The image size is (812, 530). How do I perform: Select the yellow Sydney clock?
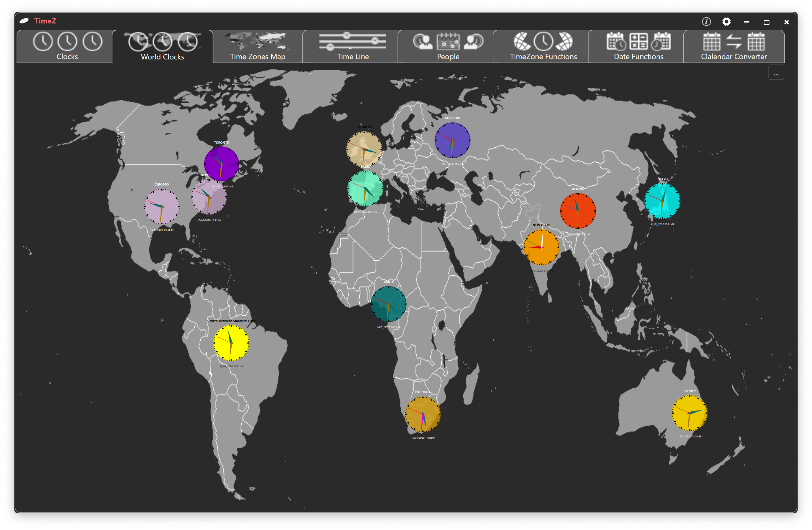(689, 413)
